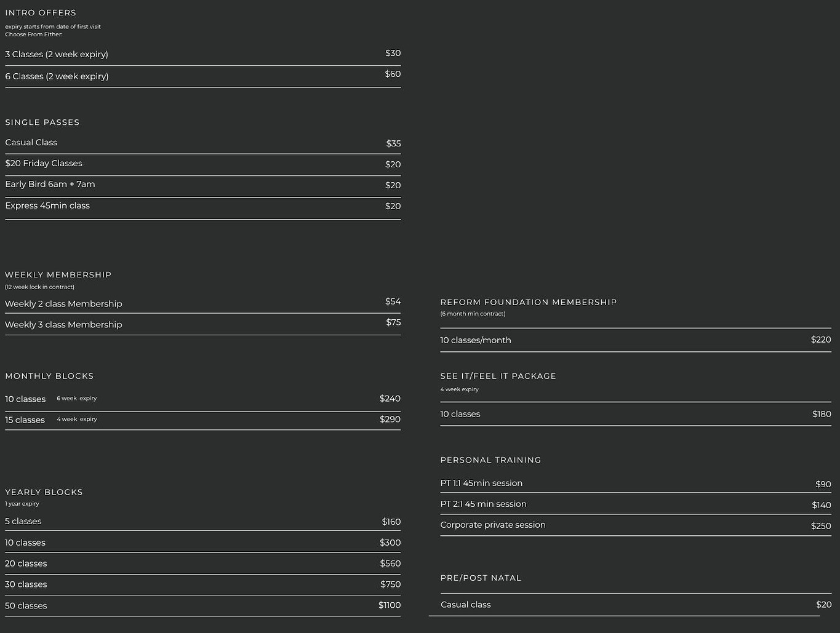
Task: Click the Casual Class single pass
Action: [202, 143]
